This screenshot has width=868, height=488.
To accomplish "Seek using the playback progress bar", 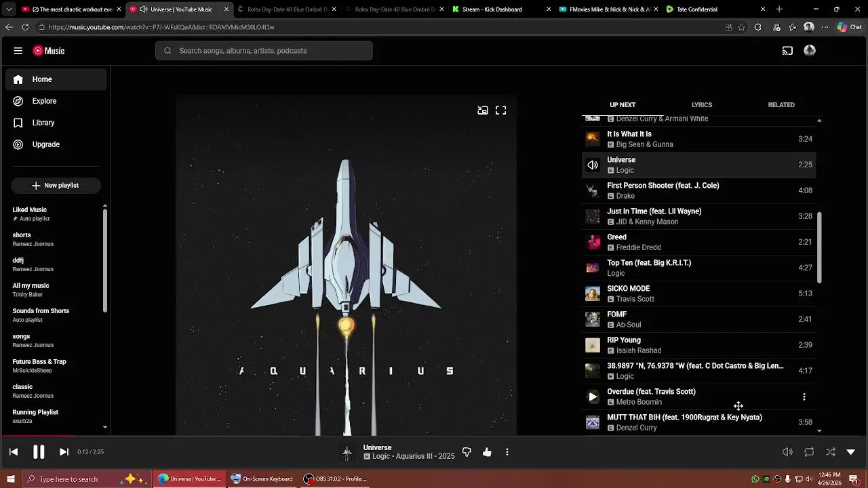I will click(434, 436).
